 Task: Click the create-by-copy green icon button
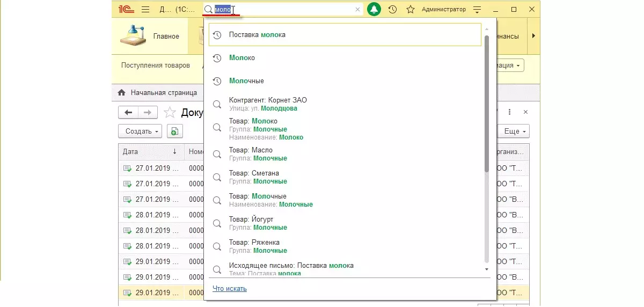click(x=175, y=131)
